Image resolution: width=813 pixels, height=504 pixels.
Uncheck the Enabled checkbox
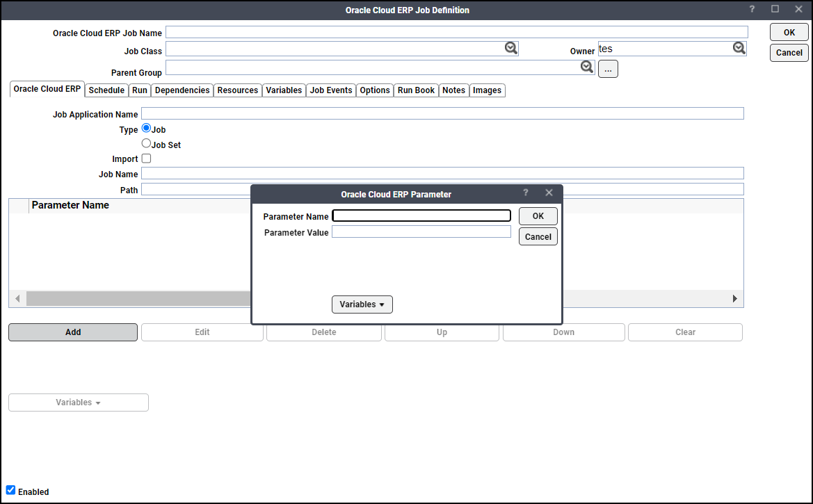point(11,490)
